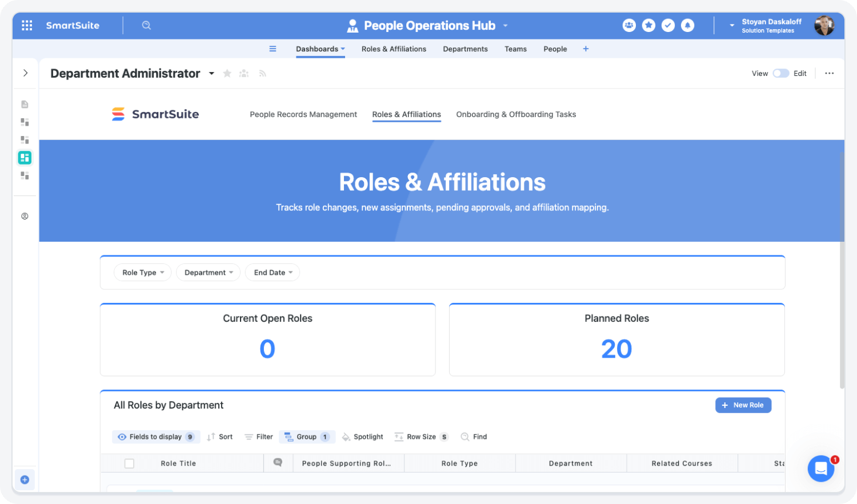Viewport: 857px width, 504px height.
Task: Open the Role Type filter dropdown
Action: 143,273
